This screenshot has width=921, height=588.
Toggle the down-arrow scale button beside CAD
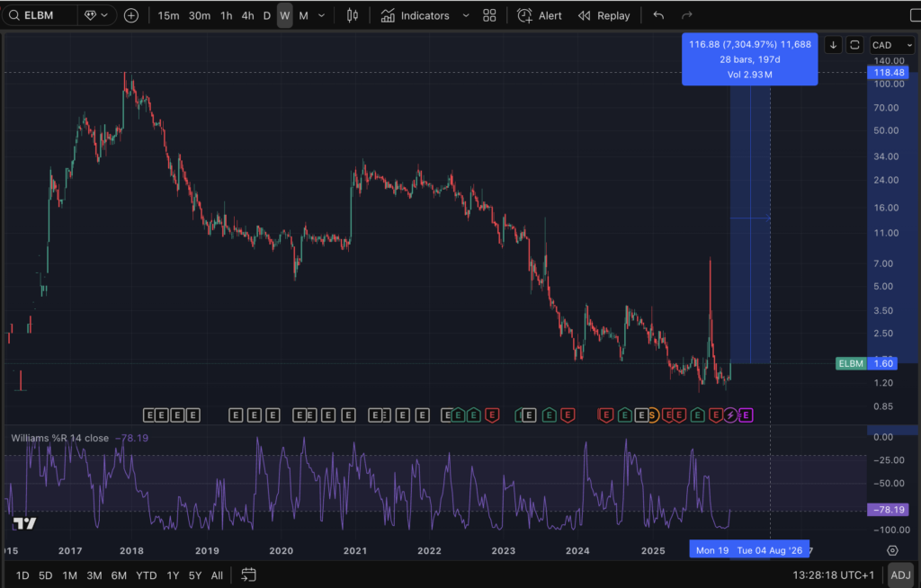(x=833, y=45)
